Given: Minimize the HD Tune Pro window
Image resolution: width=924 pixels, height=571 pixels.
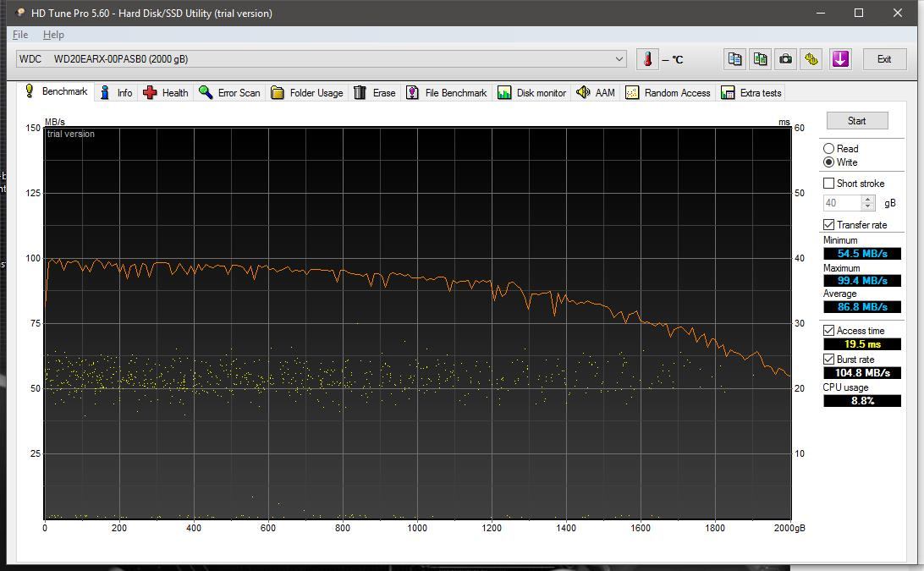Looking at the screenshot, I should click(x=820, y=13).
